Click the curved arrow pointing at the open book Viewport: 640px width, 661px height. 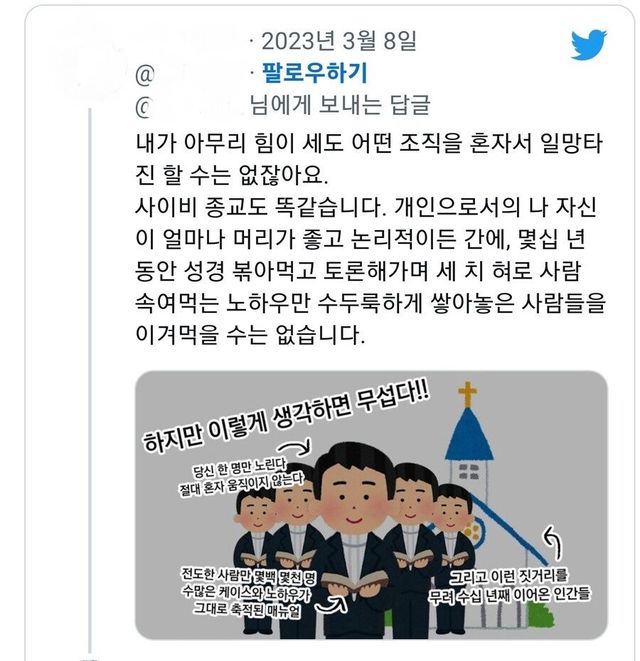(x=332, y=605)
